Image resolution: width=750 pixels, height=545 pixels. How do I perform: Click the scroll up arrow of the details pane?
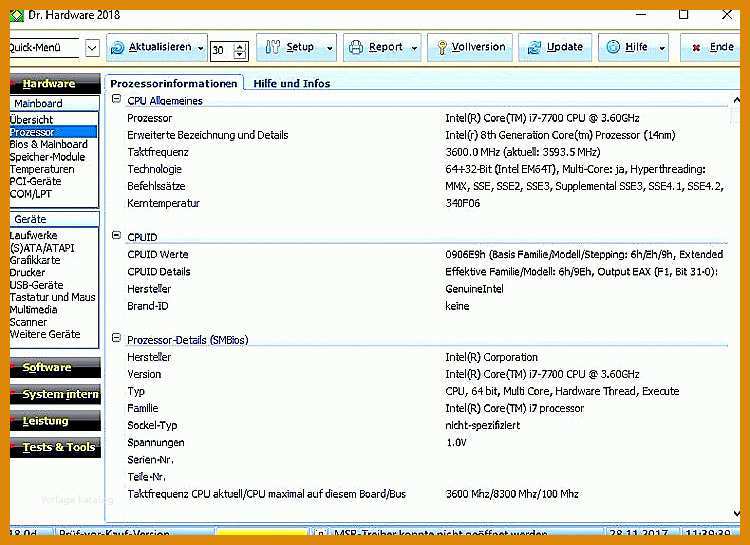(736, 100)
